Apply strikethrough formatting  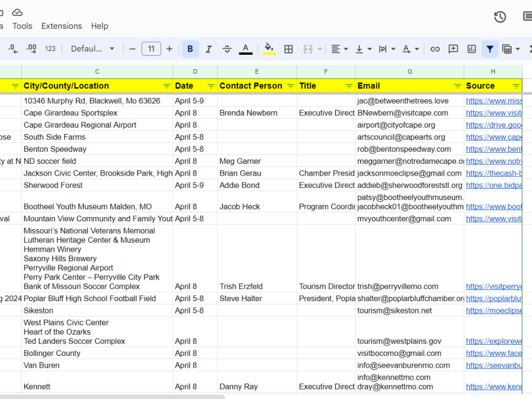(227, 49)
